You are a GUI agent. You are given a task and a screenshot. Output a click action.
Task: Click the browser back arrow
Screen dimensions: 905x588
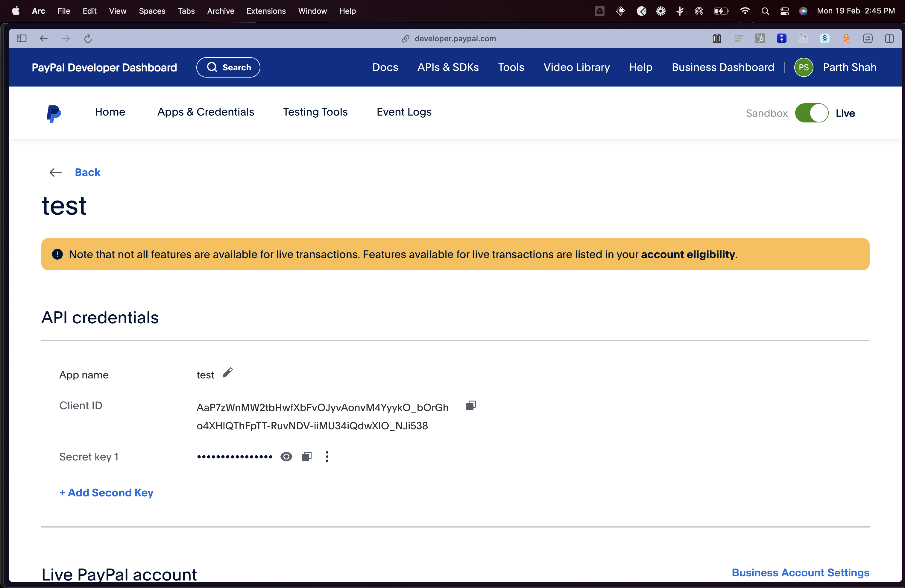tap(43, 38)
